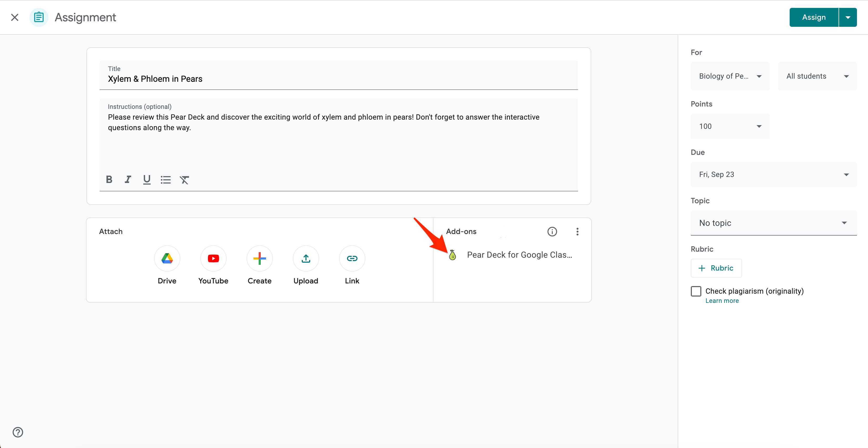Open All students selector
This screenshot has height=448, width=868.
(x=817, y=76)
